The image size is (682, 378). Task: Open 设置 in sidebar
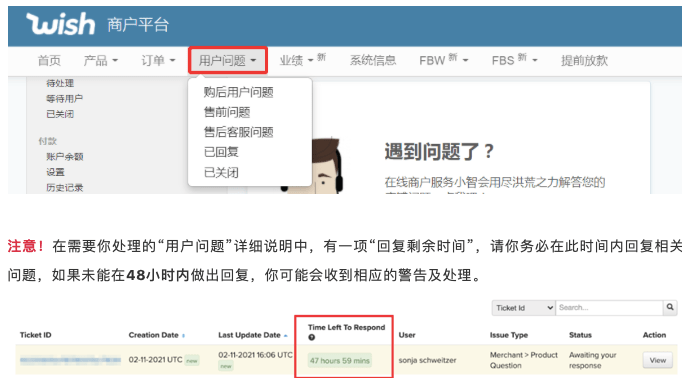tap(55, 172)
